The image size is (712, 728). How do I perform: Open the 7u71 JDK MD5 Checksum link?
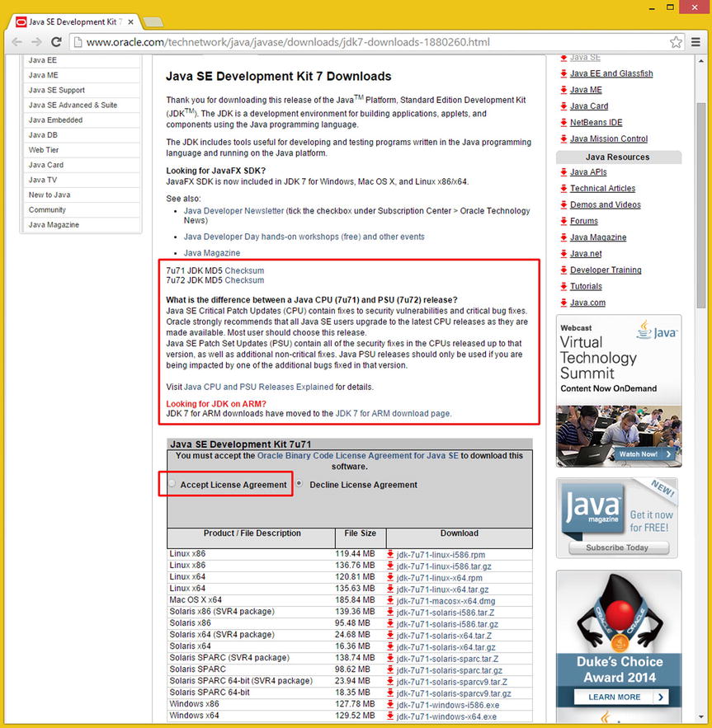click(x=244, y=270)
